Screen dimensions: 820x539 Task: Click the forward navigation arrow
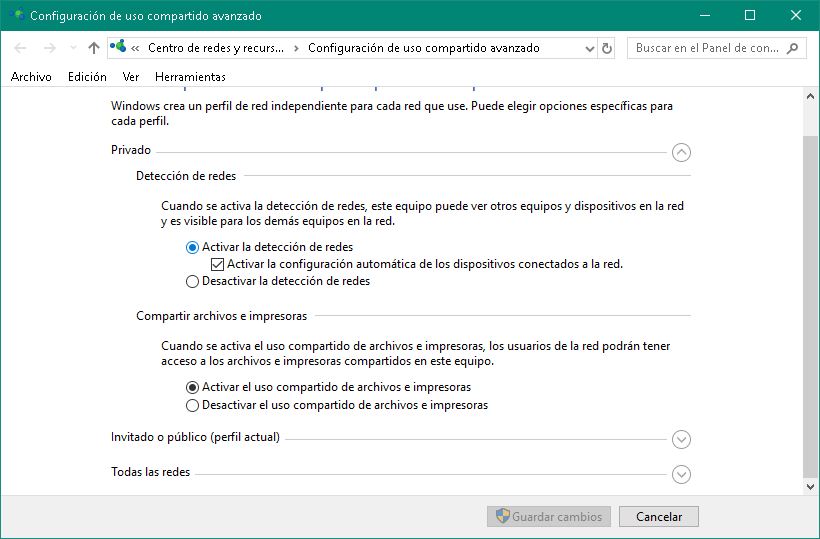pyautogui.click(x=47, y=48)
